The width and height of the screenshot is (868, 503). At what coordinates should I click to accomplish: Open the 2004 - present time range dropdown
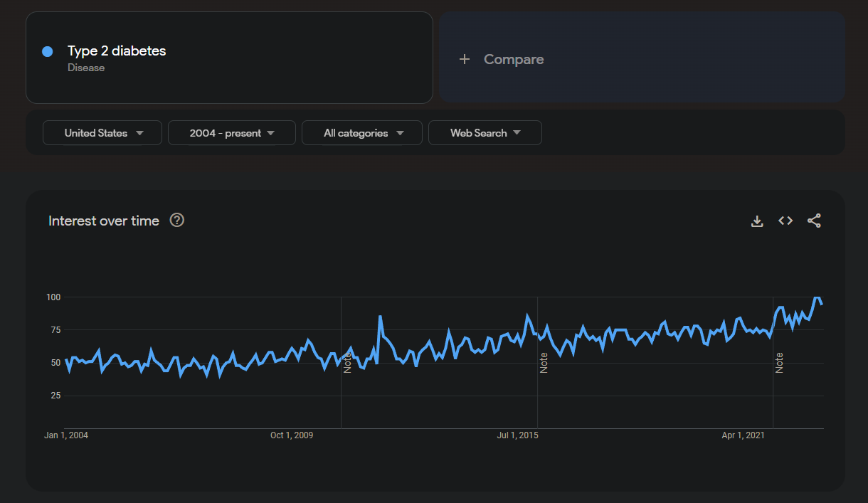tap(231, 133)
